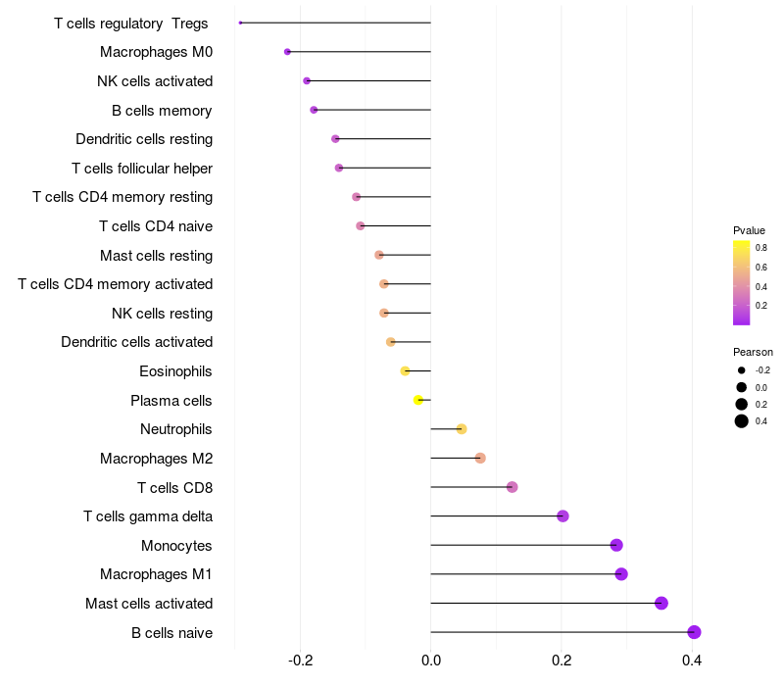The height and width of the screenshot is (686, 784).
Task: Click the T cells regulatory Tregs point
Action: coord(240,23)
